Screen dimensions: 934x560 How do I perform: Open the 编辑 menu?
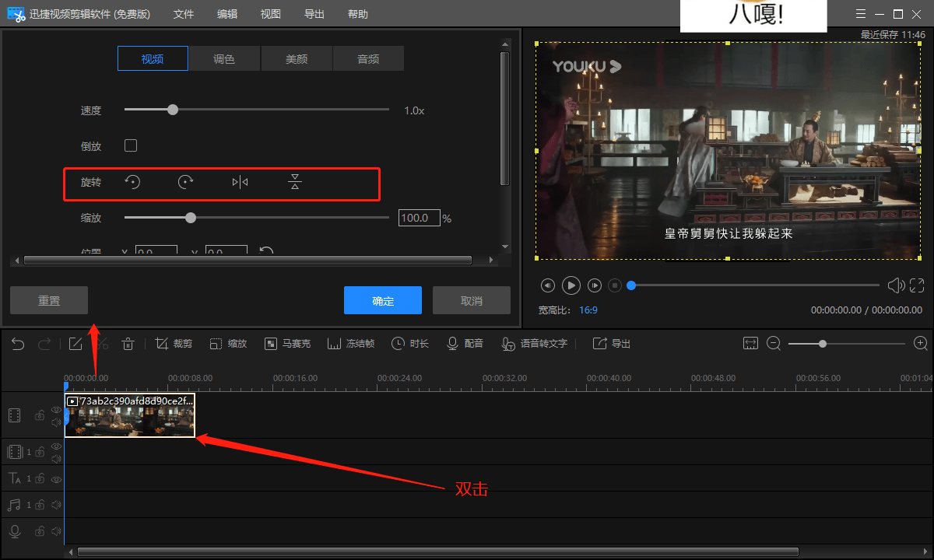pos(227,14)
